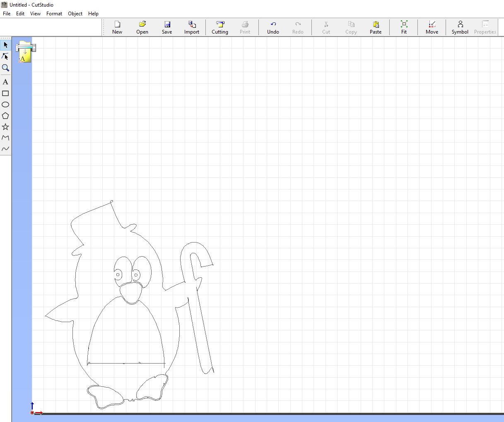Open the Object menu

click(75, 13)
